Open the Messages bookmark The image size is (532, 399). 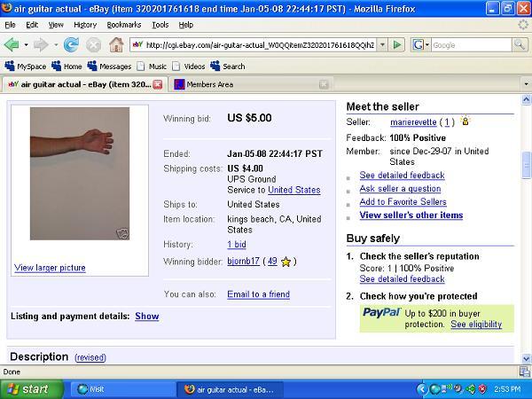[x=109, y=66]
